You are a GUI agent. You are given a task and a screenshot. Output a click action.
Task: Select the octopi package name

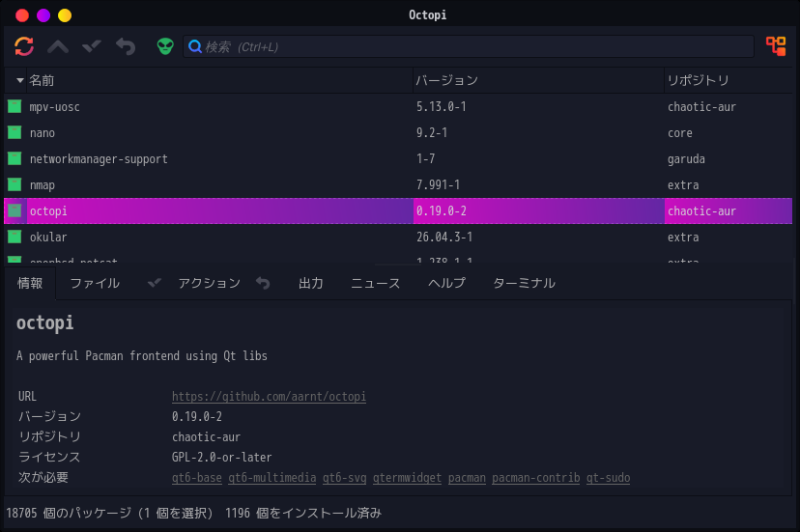point(48,211)
